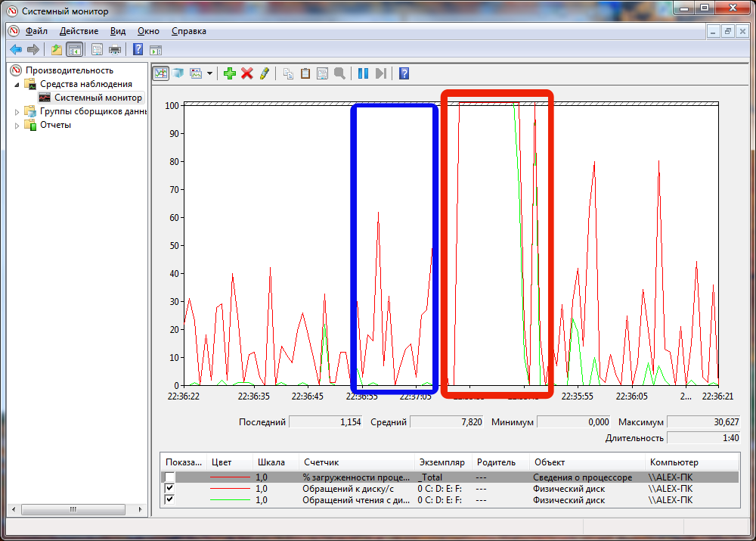Expand the Отчеты tree node
The width and height of the screenshot is (756, 541).
(18, 126)
